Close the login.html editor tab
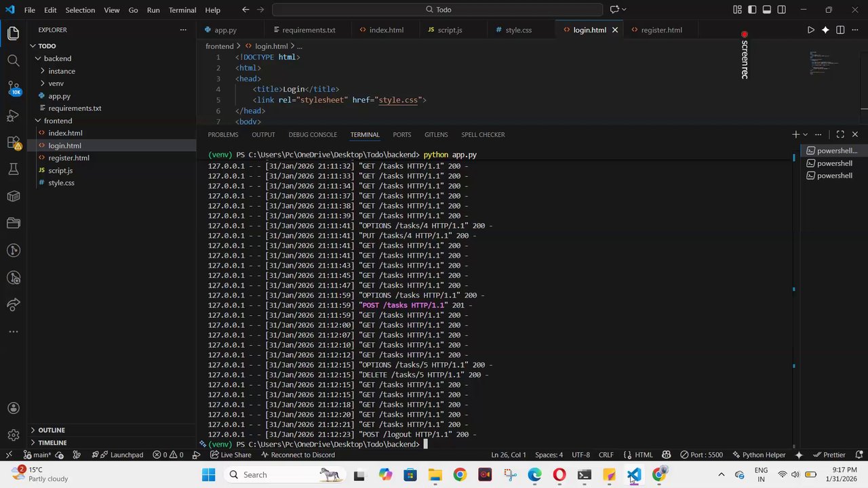 point(615,30)
